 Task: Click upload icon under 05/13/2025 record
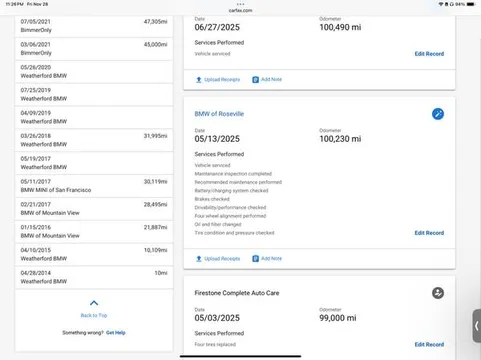(199, 259)
